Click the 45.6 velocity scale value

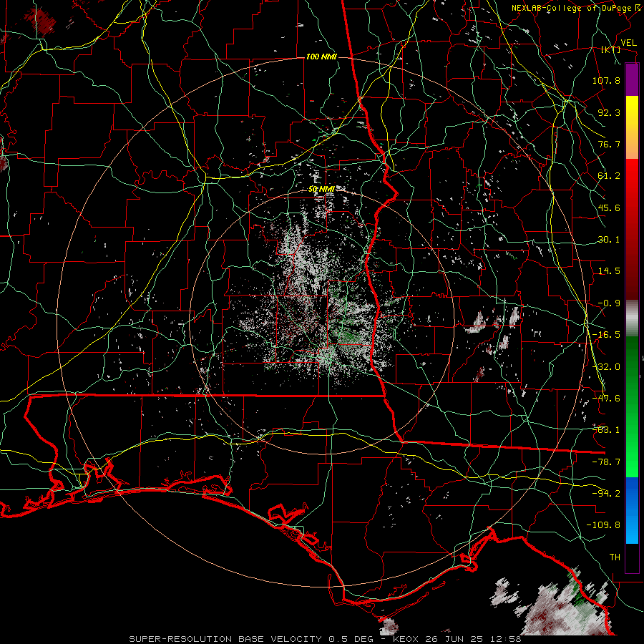pyautogui.click(x=609, y=208)
